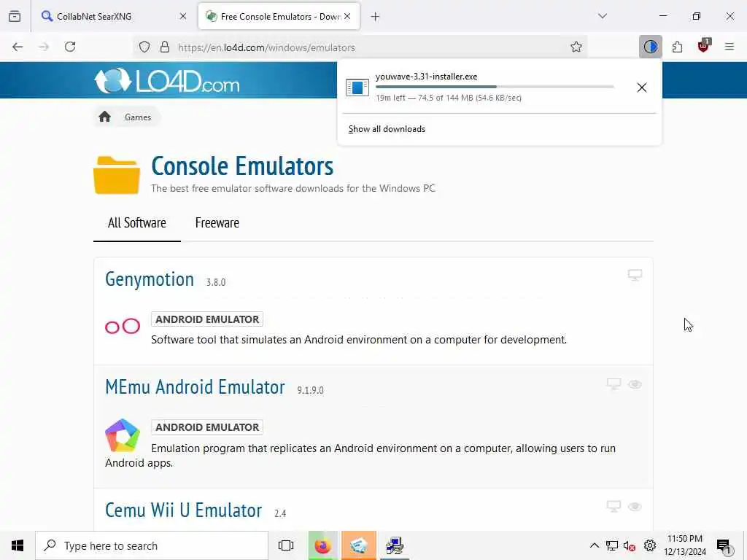Screen dimensions: 747x560
Task: Open a new browser tab
Action: click(376, 17)
